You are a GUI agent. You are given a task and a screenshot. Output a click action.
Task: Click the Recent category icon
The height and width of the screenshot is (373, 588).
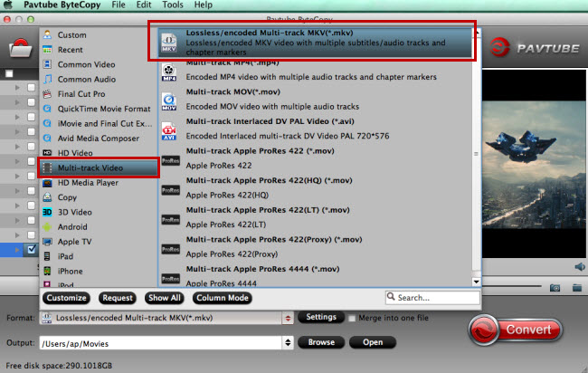(x=47, y=50)
